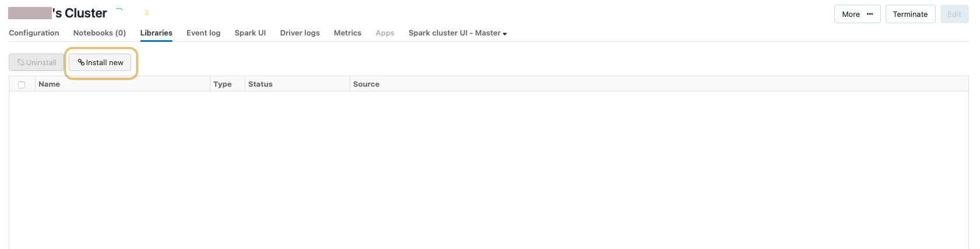Click the pin icon beside cluster name
This screenshot has height=249, width=980.
(x=147, y=13)
